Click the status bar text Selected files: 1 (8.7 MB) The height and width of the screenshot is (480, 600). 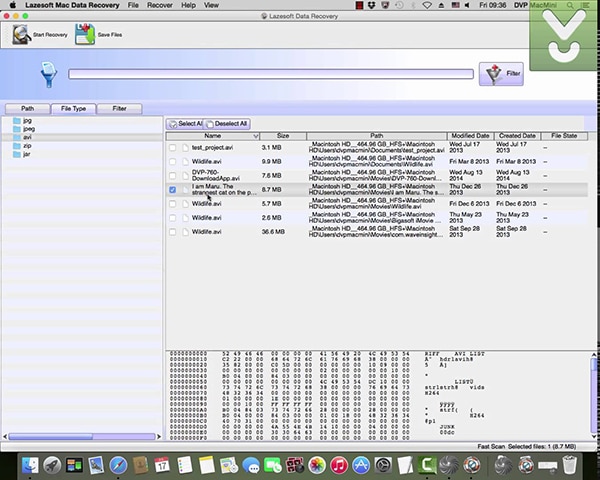tap(543, 447)
